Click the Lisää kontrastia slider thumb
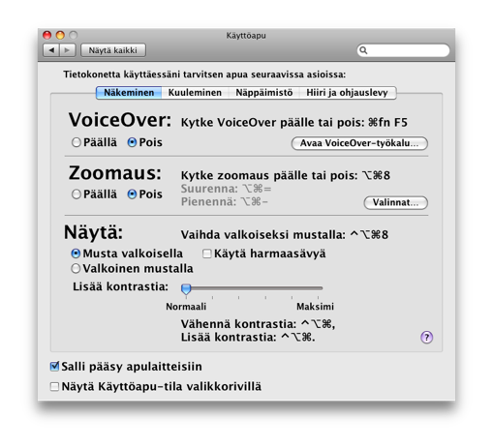The width and height of the screenshot is (493, 448). pyautogui.click(x=186, y=289)
